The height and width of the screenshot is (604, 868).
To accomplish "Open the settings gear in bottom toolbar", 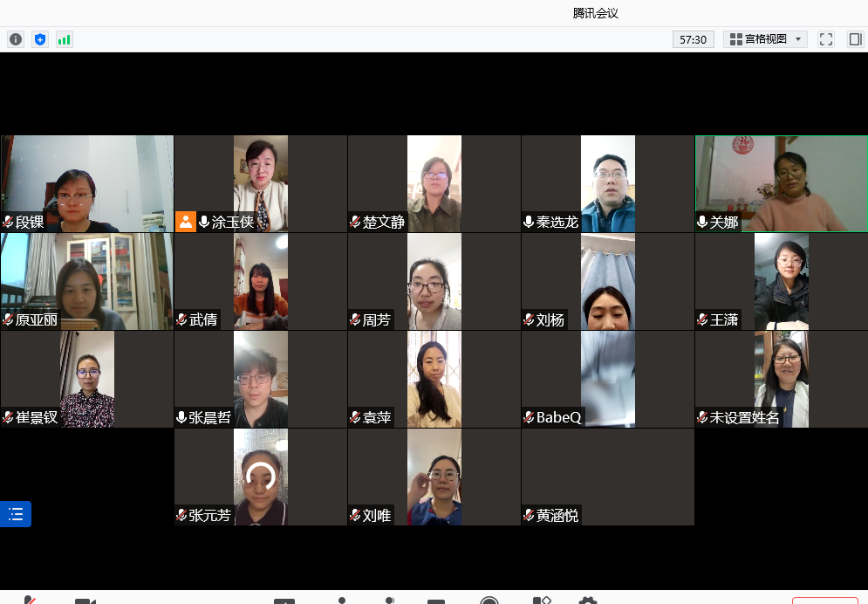I will pos(588,601).
